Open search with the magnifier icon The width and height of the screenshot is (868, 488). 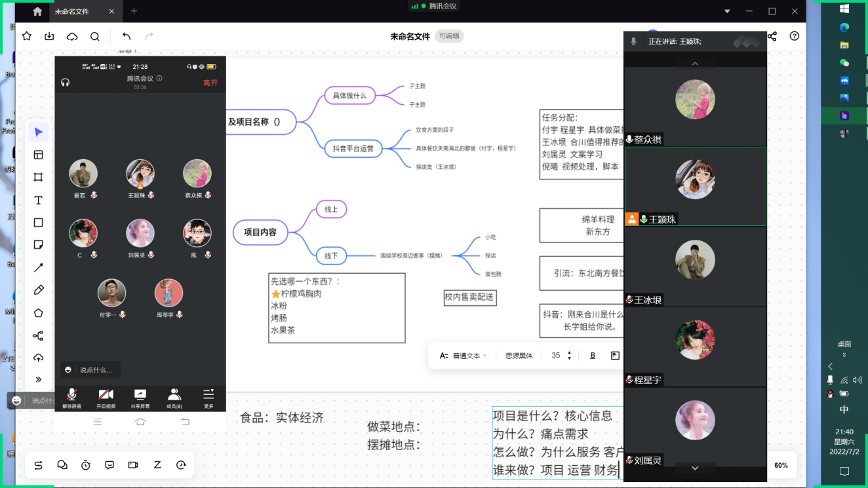[95, 37]
